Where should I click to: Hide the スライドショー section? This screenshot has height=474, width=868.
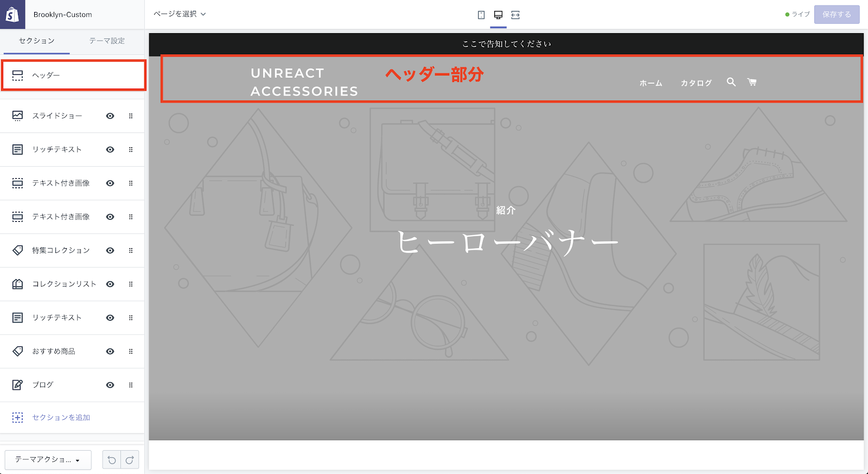point(110,116)
